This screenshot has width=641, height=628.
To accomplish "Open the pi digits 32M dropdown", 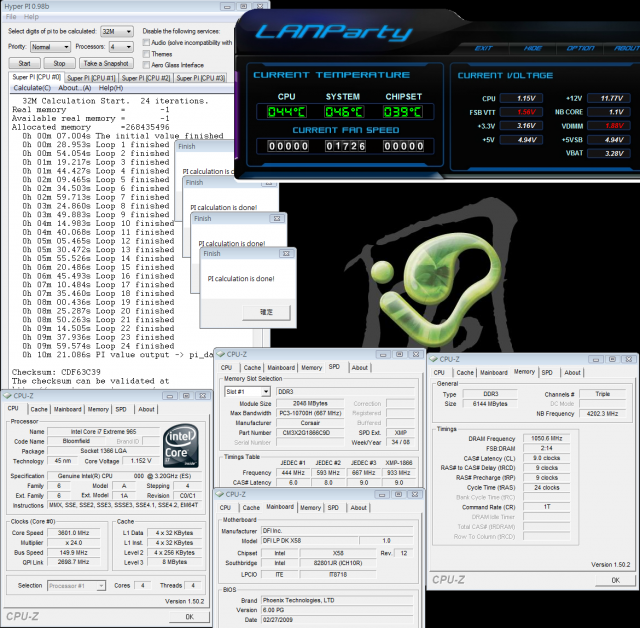I will pos(117,31).
